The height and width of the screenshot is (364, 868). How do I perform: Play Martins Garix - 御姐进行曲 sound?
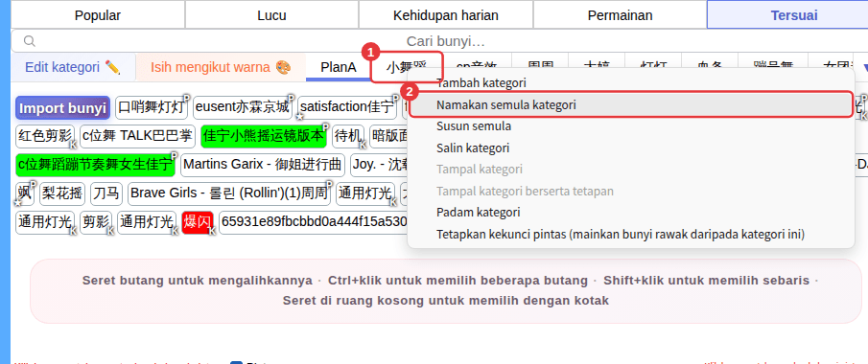click(263, 165)
